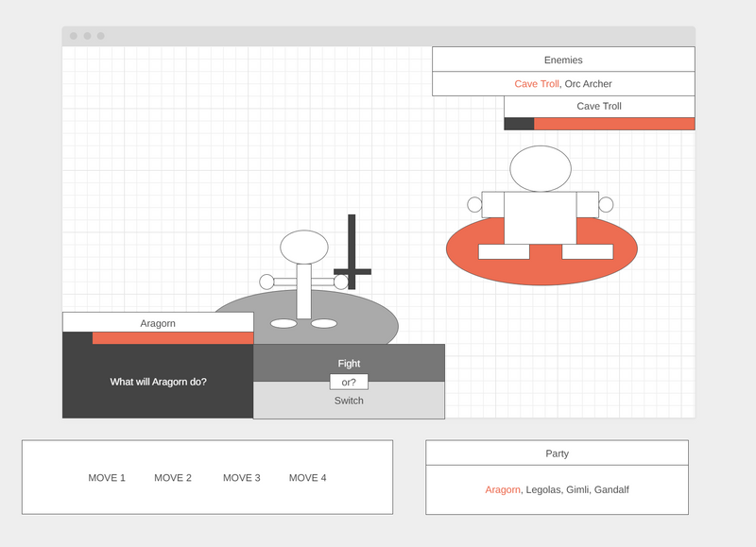This screenshot has height=547, width=756.
Task: Click the Aragorn character figure
Action: (x=303, y=280)
